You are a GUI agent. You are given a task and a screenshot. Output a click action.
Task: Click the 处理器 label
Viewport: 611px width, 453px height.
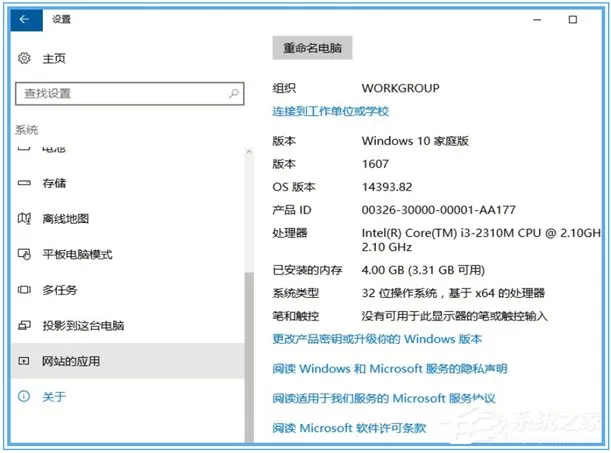click(290, 233)
